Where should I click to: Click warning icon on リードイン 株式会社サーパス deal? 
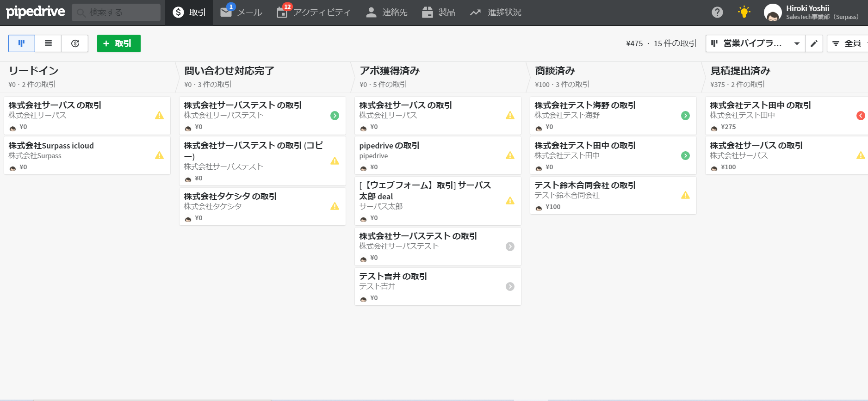pos(159,116)
